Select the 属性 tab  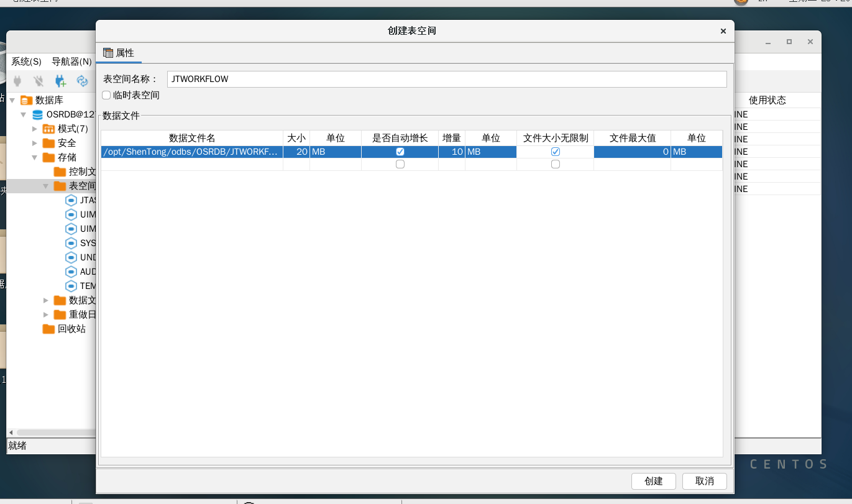click(x=119, y=53)
